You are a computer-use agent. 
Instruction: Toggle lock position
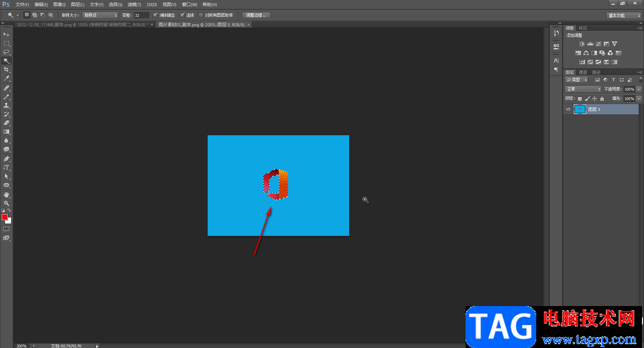point(594,99)
